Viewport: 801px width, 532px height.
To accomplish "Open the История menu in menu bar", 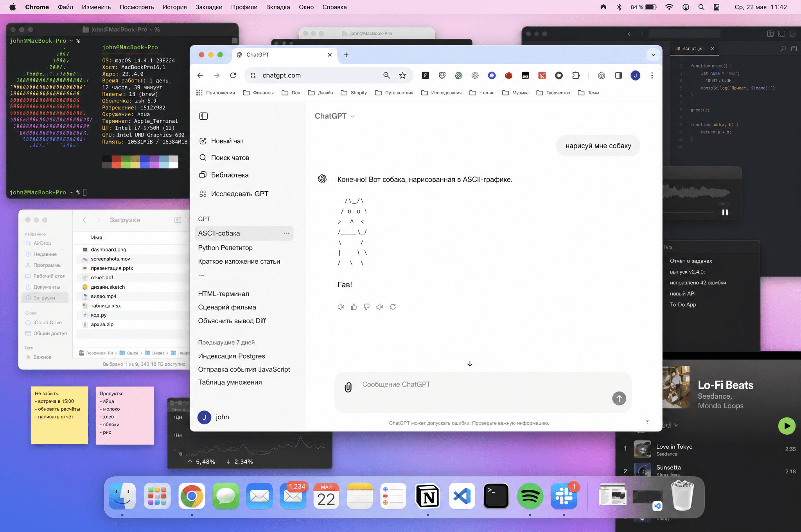I will tap(174, 7).
